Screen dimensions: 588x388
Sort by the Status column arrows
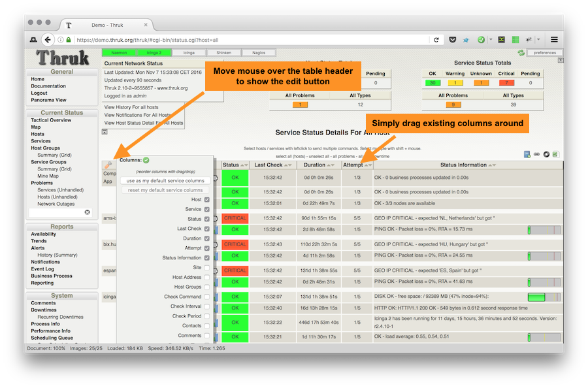[244, 165]
